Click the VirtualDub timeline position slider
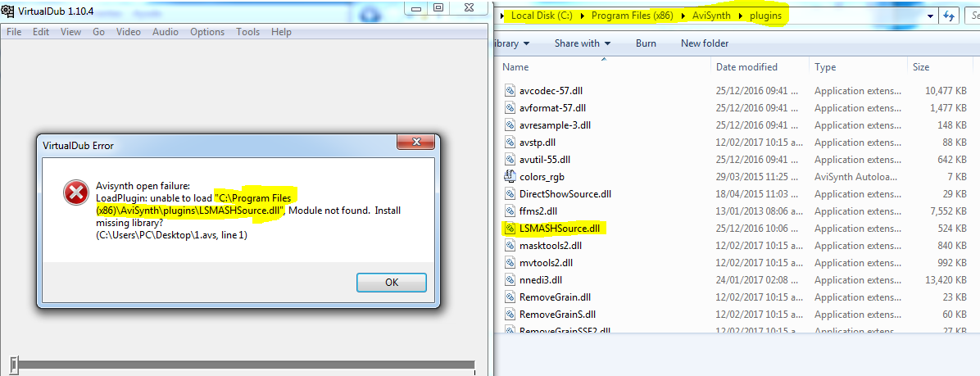Screen dimensions: 980x376 coord(14,365)
